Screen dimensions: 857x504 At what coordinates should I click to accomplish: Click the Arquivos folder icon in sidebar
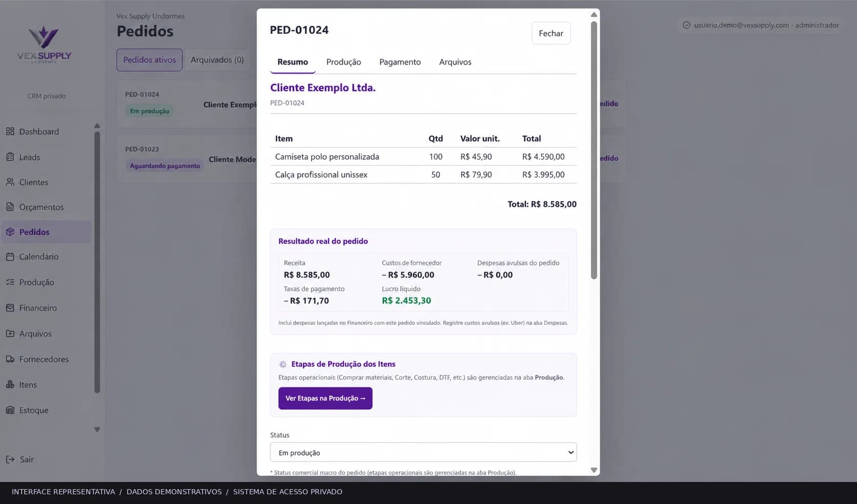[10, 333]
